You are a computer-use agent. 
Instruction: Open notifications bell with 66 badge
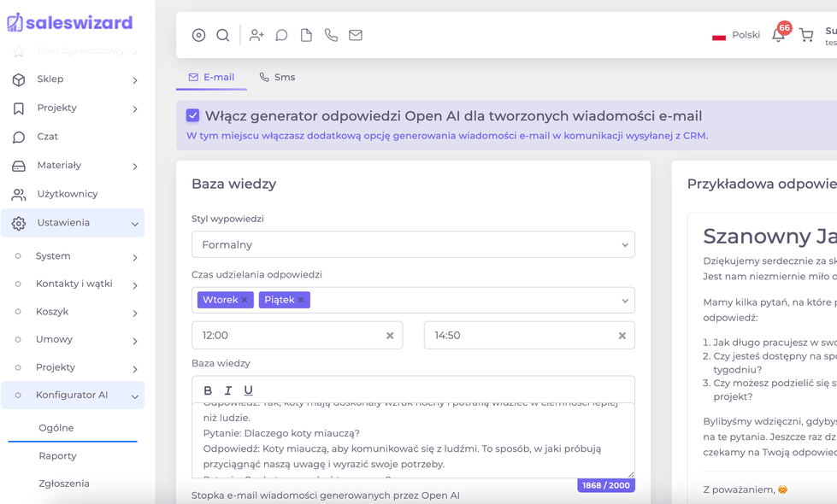coord(779,35)
